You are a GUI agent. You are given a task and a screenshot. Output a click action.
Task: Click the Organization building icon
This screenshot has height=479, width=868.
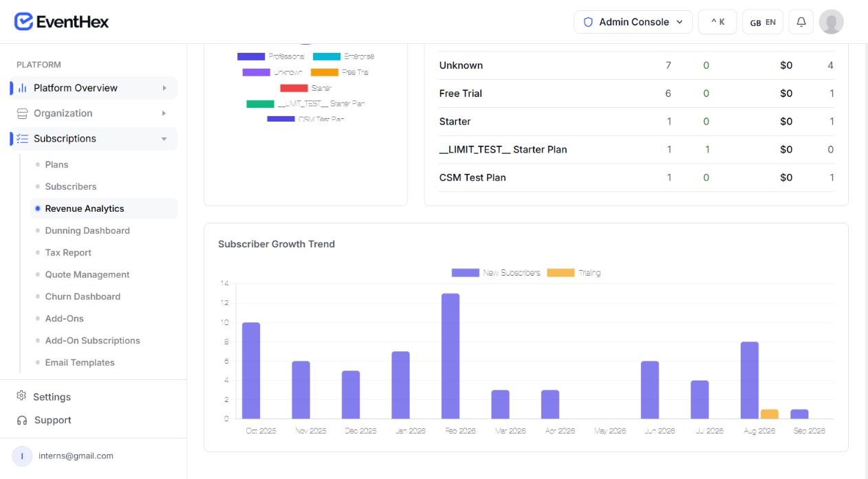[22, 113]
